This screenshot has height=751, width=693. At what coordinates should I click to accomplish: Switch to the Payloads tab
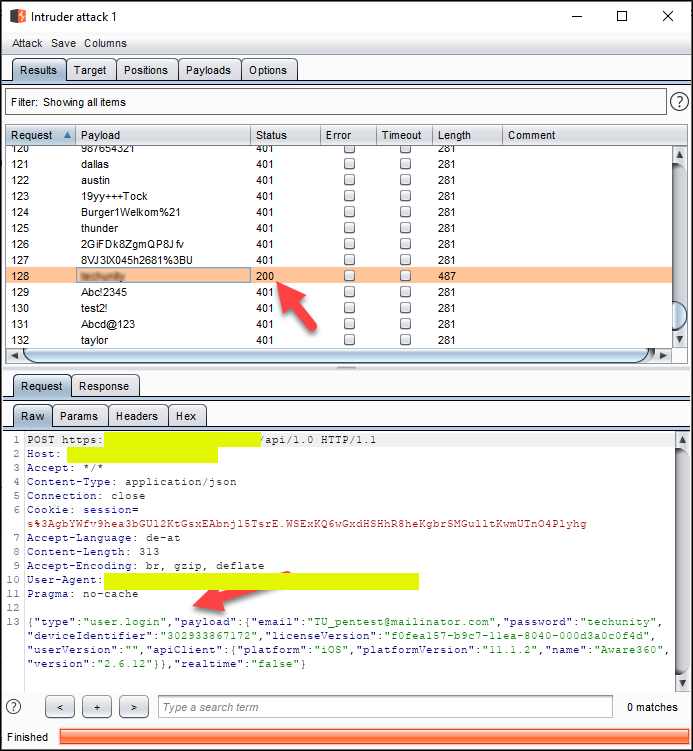(208, 70)
